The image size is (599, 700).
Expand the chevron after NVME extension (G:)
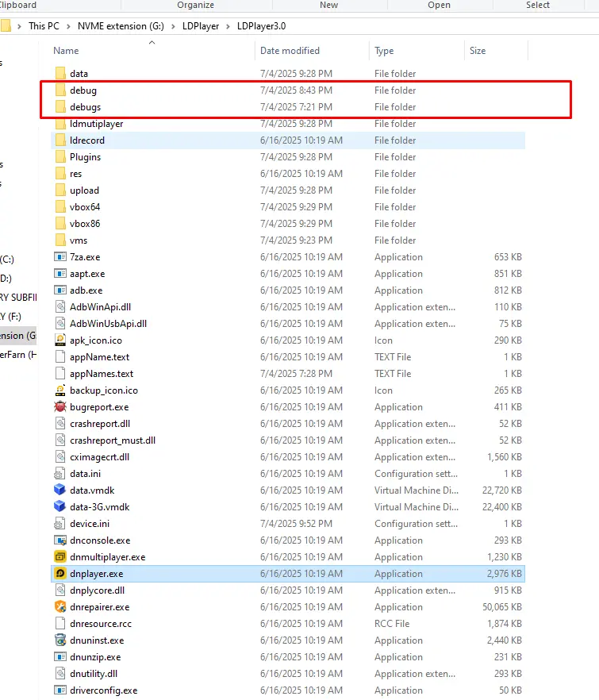(173, 26)
